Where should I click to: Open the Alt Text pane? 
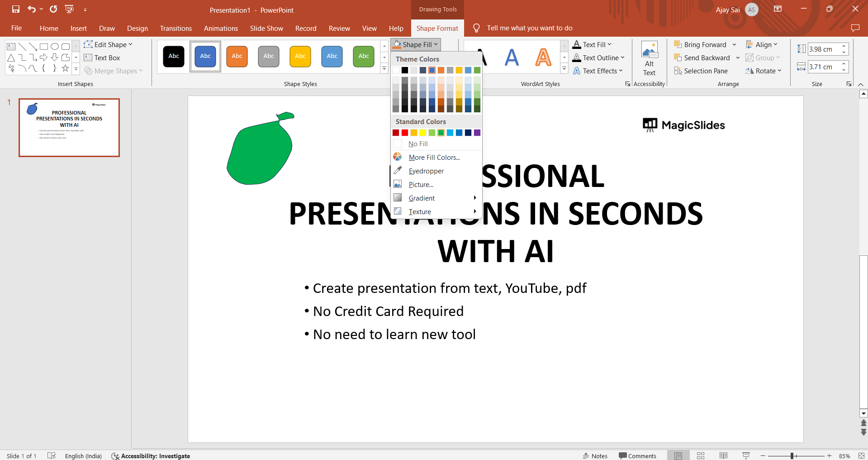click(x=649, y=59)
